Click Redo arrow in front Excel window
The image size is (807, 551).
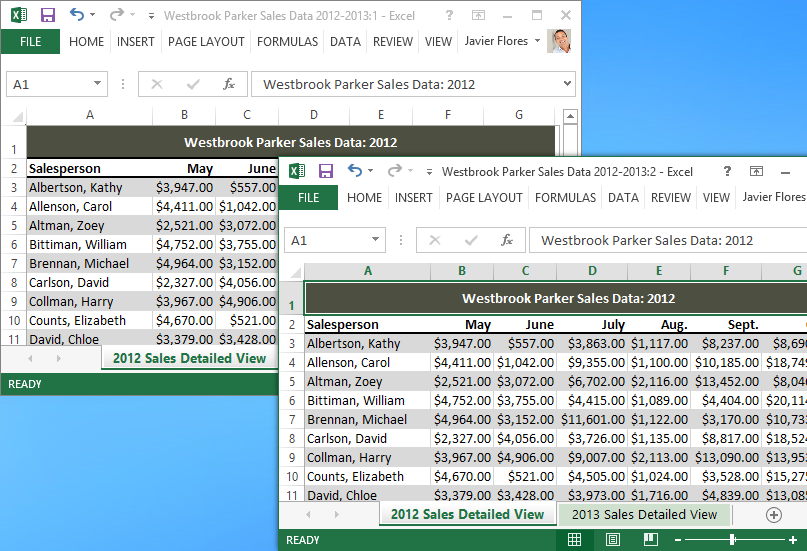394,170
